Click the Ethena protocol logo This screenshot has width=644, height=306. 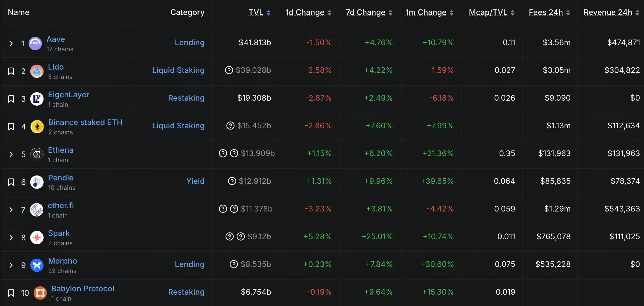coord(37,154)
